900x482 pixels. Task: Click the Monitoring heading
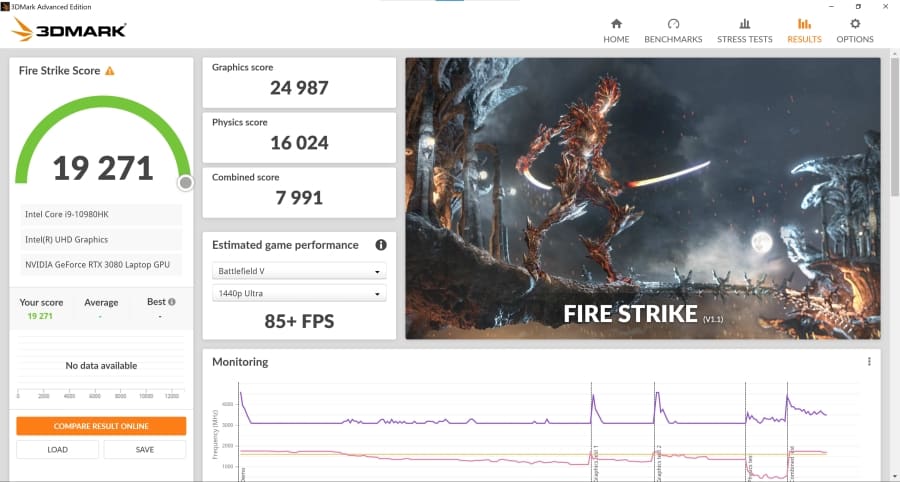[x=240, y=362]
